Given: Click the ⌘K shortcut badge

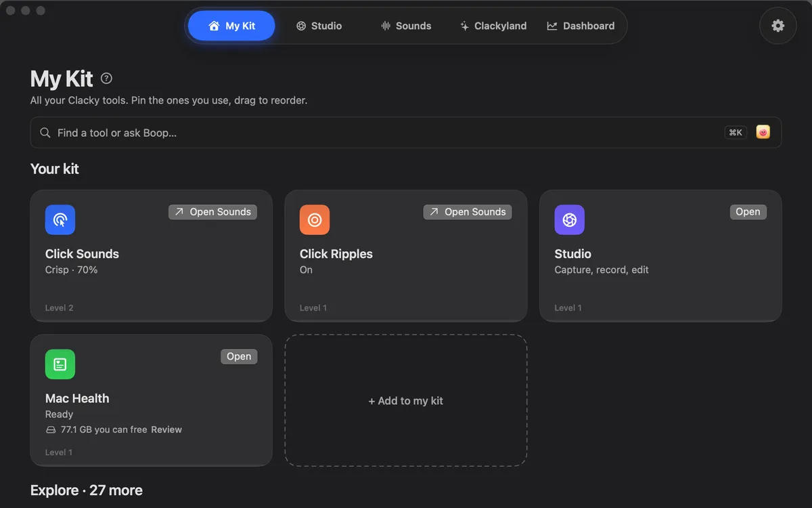Looking at the screenshot, I should pyautogui.click(x=736, y=133).
